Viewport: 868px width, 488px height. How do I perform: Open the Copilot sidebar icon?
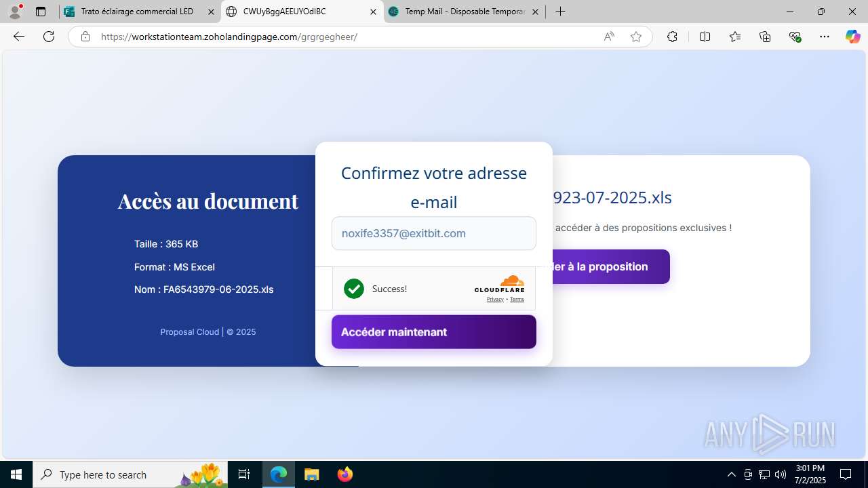pos(852,37)
